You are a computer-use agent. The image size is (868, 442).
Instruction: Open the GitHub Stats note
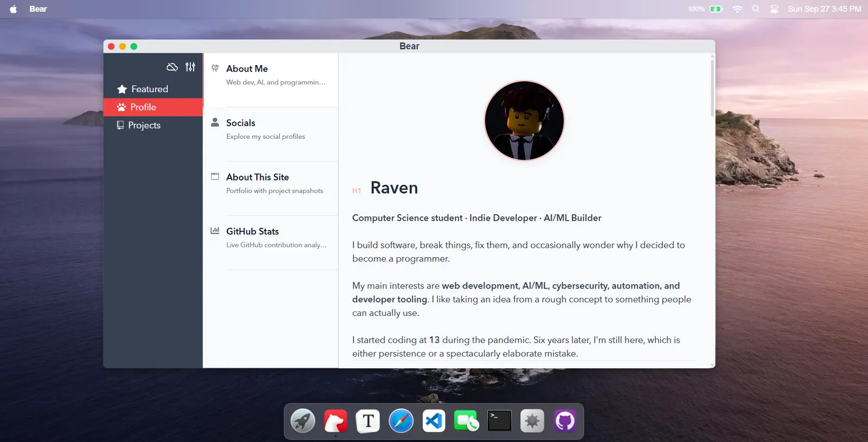tap(271, 242)
